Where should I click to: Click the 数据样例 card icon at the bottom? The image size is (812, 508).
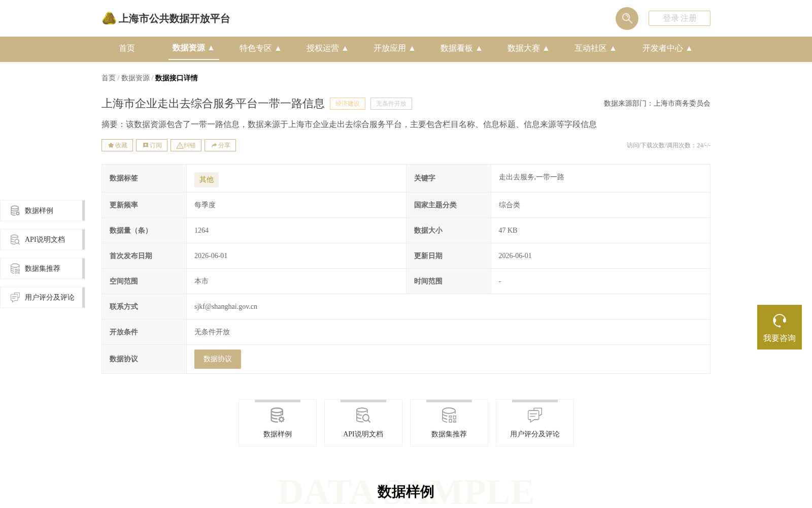tap(278, 415)
